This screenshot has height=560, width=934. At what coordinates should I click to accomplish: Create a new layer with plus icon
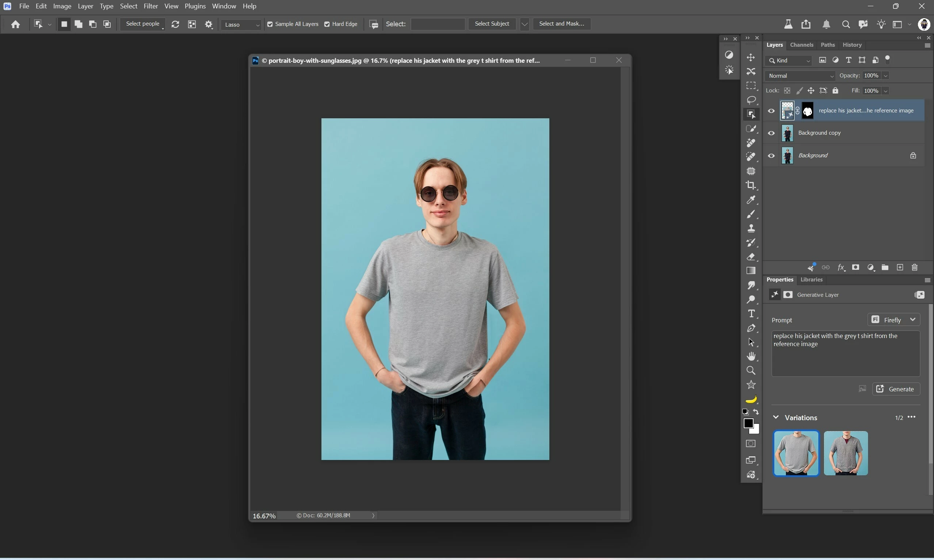pyautogui.click(x=900, y=268)
